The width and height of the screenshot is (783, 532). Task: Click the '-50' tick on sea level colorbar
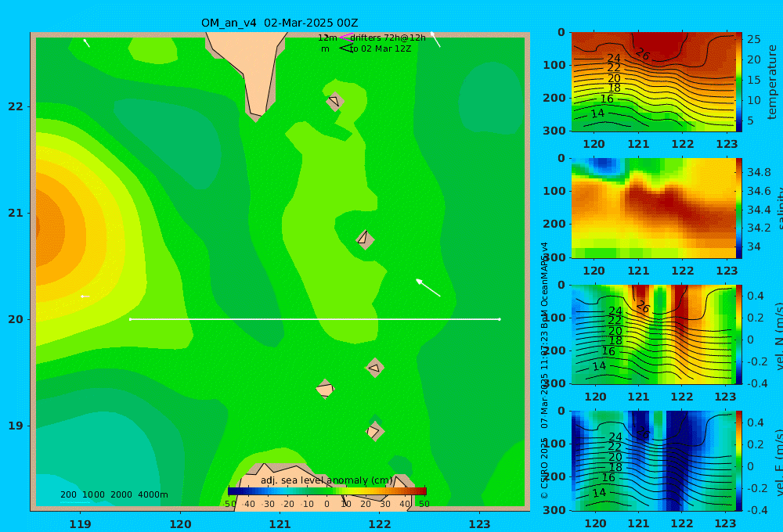point(229,504)
